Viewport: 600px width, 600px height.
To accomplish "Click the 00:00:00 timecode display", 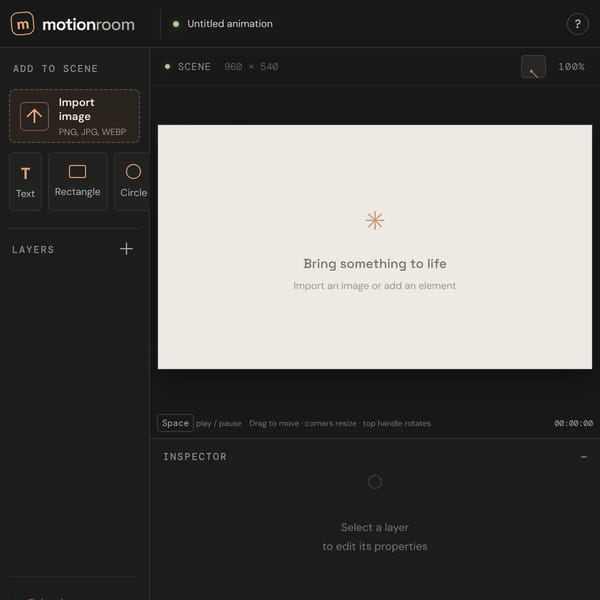I will click(x=573, y=423).
